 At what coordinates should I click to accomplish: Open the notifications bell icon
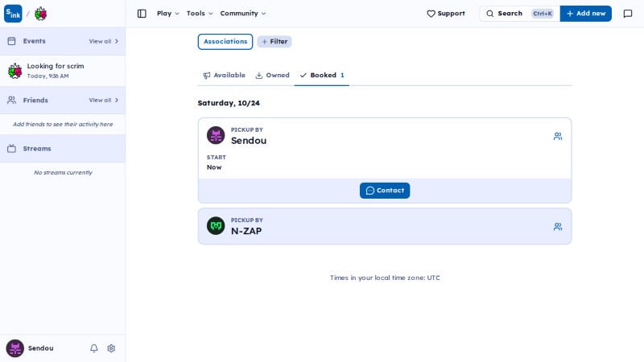[x=94, y=348]
